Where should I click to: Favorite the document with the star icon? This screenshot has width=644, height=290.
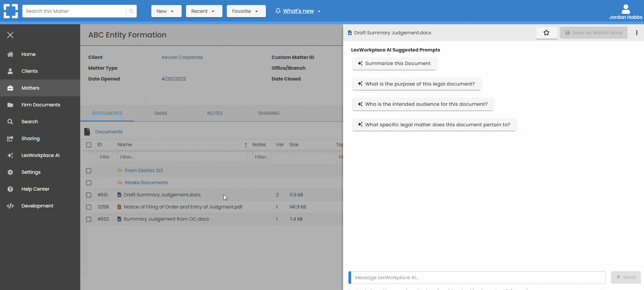(547, 33)
